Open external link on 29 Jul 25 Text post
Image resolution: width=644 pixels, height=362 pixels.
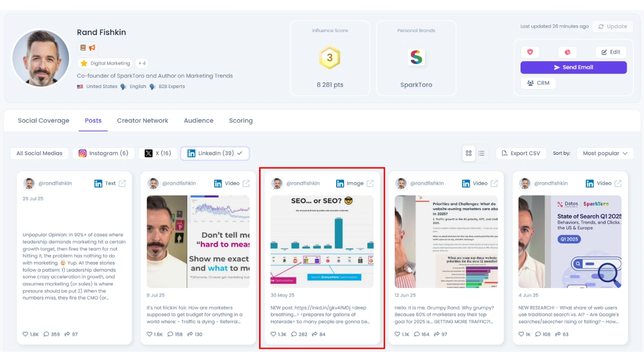click(x=122, y=184)
